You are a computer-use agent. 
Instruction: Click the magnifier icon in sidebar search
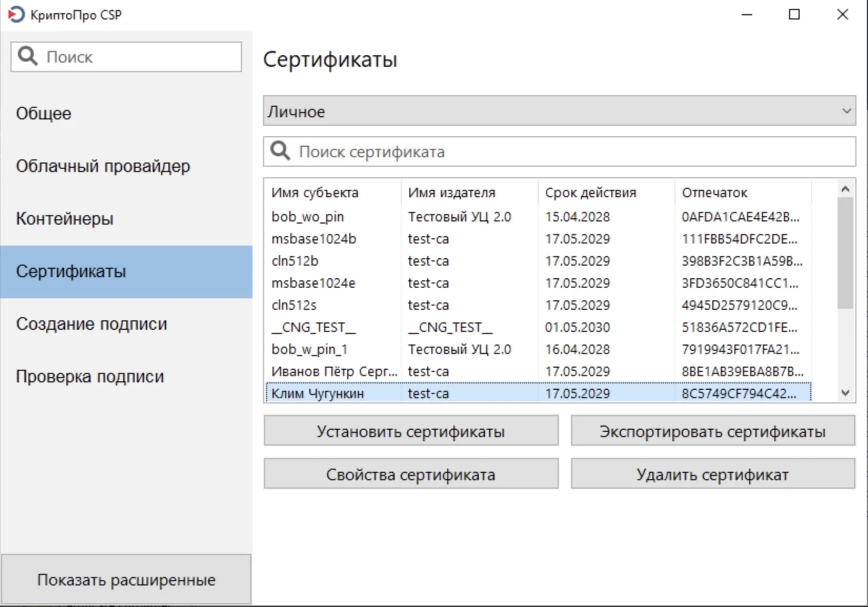tap(27, 56)
